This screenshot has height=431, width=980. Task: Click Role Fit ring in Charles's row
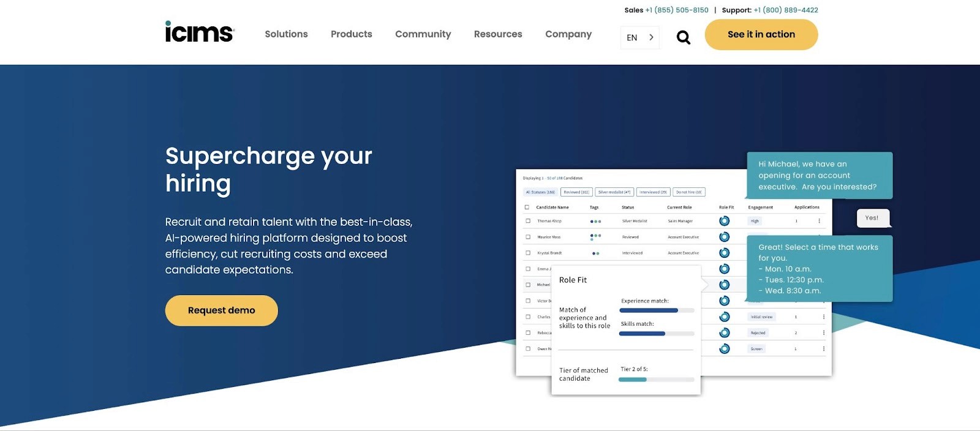[725, 317]
